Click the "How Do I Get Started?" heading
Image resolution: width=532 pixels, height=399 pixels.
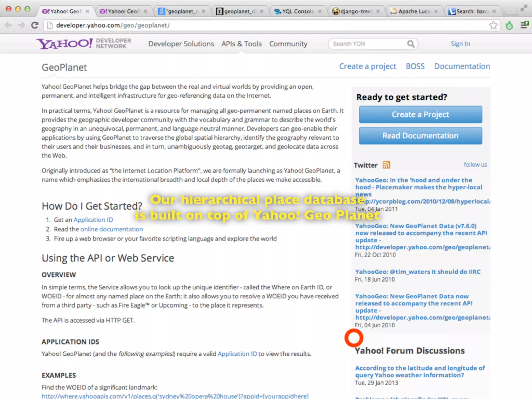click(x=92, y=206)
